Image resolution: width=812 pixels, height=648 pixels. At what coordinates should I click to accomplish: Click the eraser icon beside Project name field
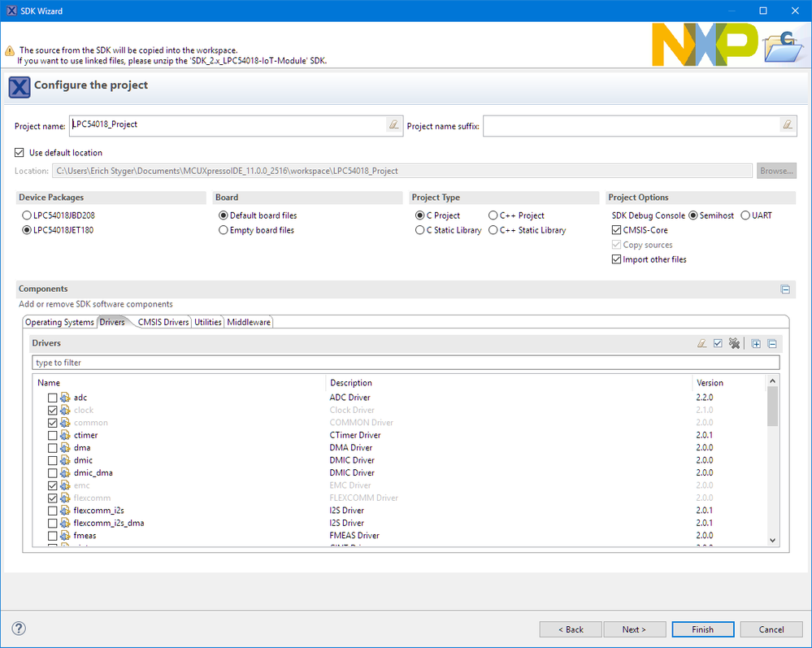pos(393,124)
